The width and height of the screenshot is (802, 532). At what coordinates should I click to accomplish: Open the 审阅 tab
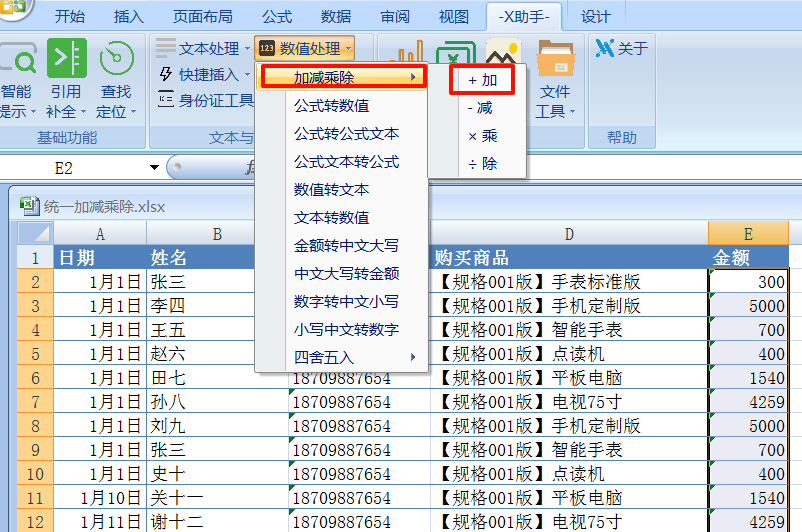click(395, 16)
